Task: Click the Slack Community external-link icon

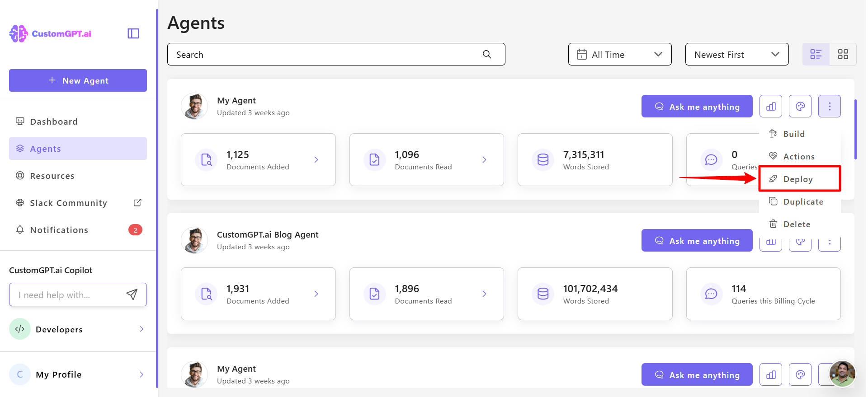Action: point(137,202)
